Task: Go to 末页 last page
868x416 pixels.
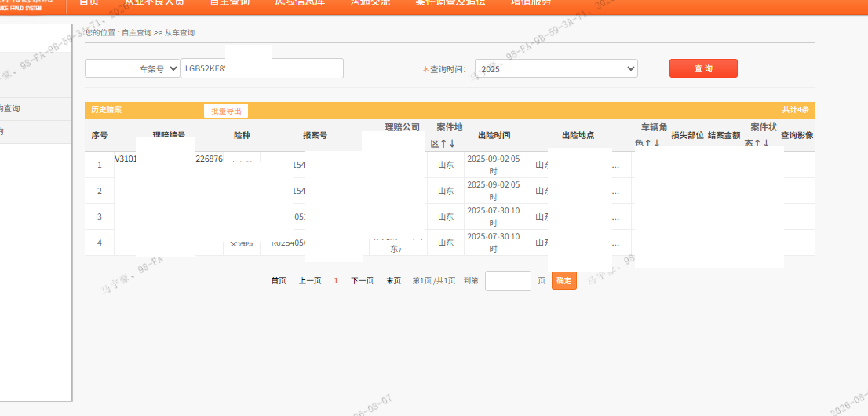Action: click(394, 281)
